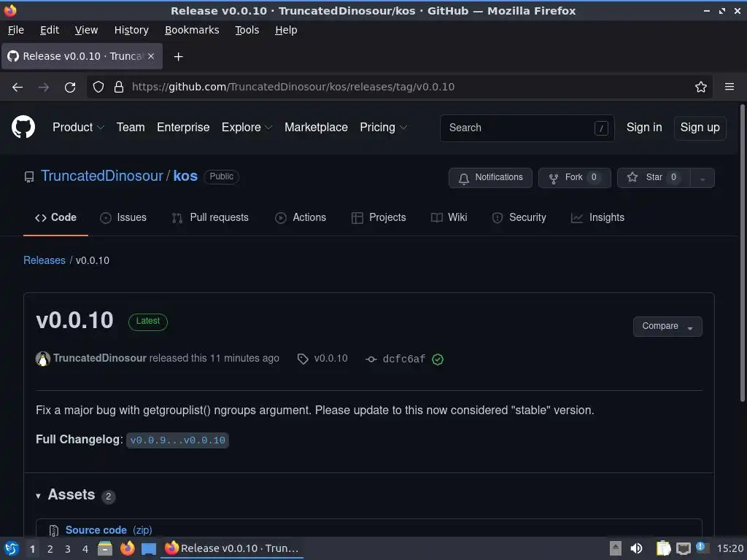Image resolution: width=747 pixels, height=560 pixels.
Task: Click the notification info tray icon
Action: pos(701,548)
